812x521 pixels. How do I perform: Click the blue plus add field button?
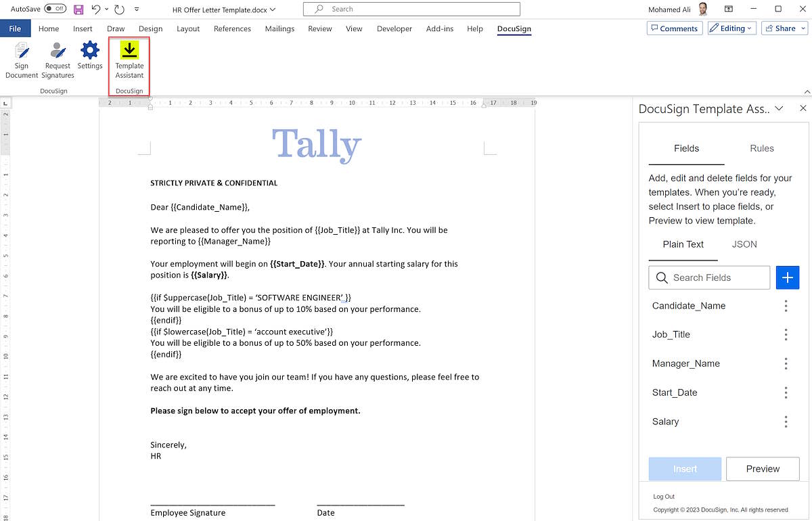(787, 277)
